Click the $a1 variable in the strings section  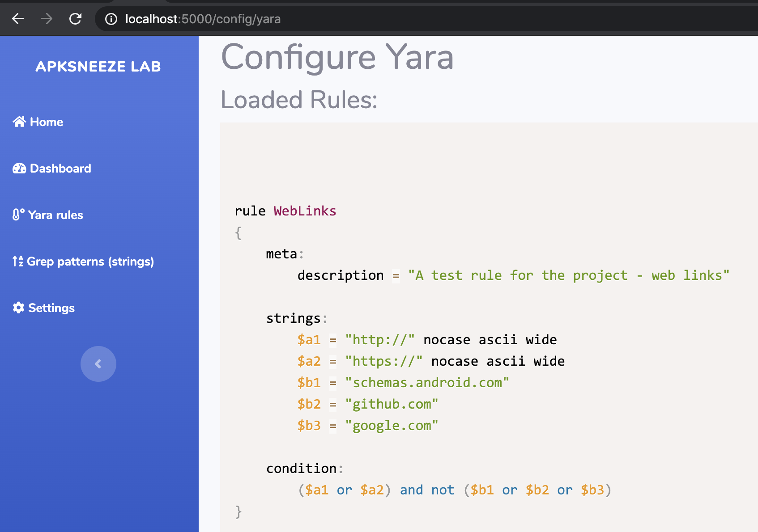[x=309, y=340]
